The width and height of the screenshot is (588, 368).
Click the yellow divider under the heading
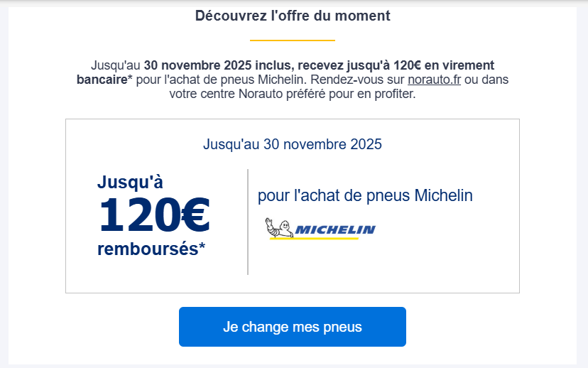click(x=293, y=40)
